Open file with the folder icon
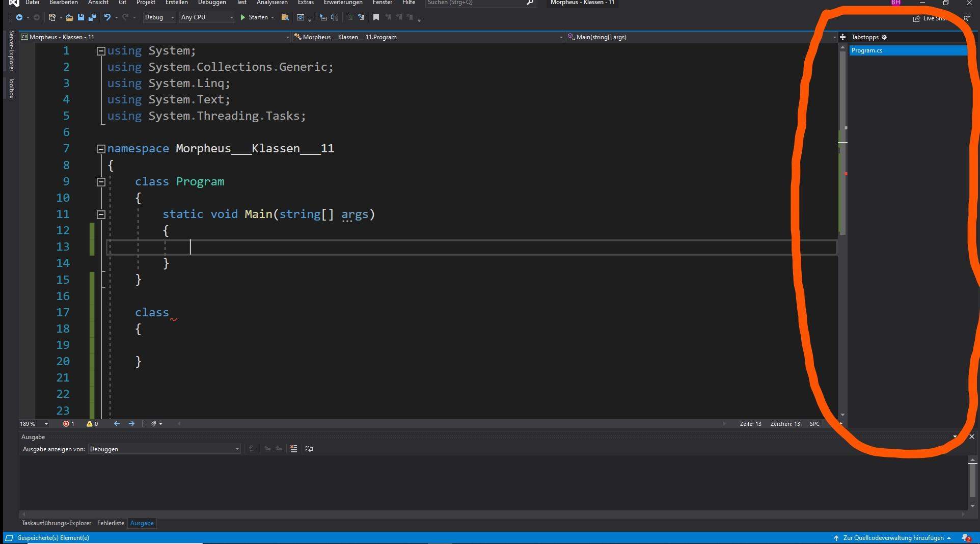Screen dimensions: 980x544 click(x=69, y=17)
